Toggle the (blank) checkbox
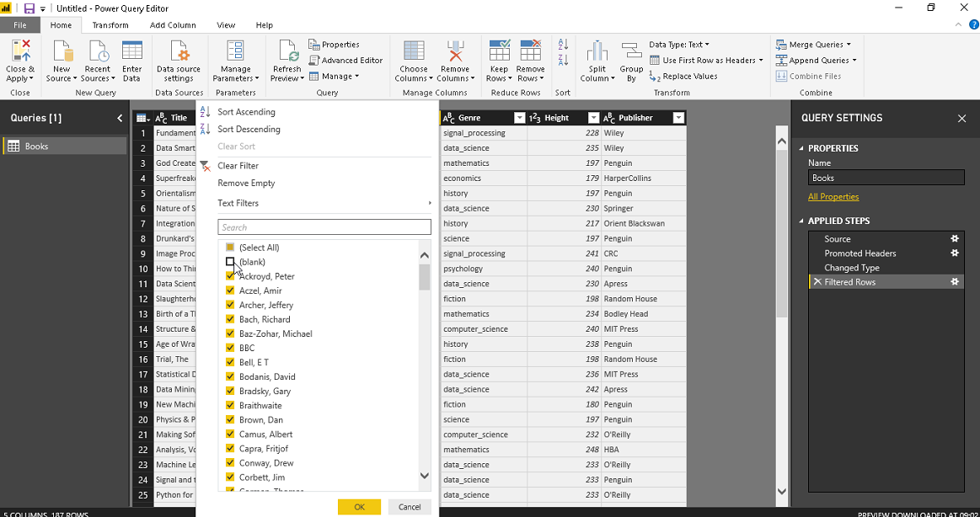This screenshot has width=980, height=517. (x=230, y=262)
